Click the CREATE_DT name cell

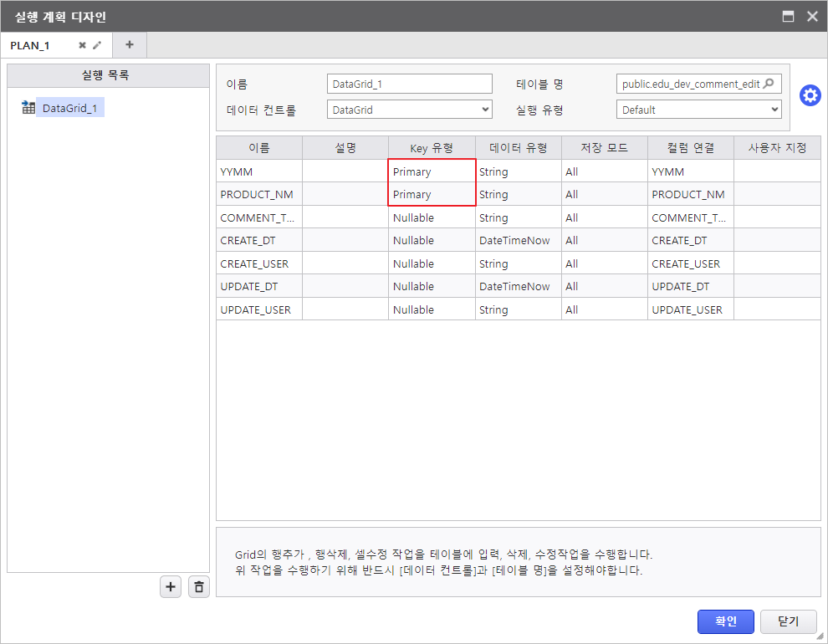pos(259,240)
